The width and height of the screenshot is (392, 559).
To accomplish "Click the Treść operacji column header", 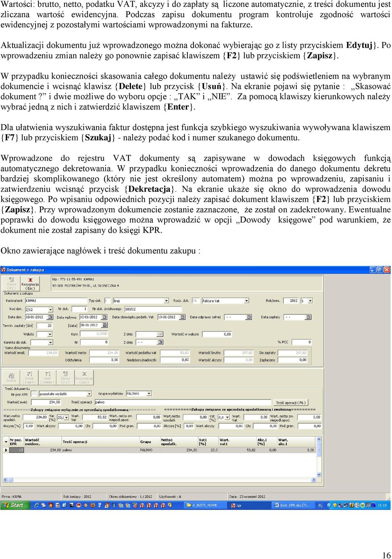I will pyautogui.click(x=100, y=442).
